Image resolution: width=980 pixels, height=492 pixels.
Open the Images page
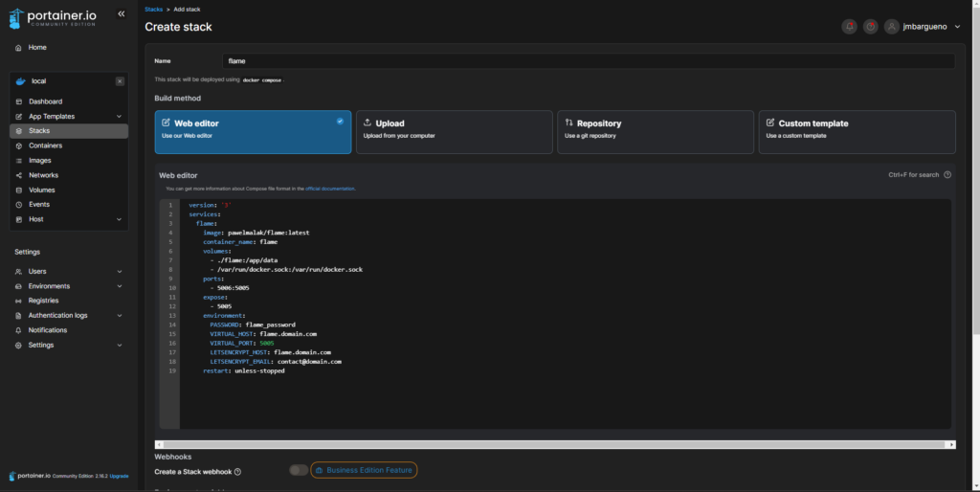pyautogui.click(x=39, y=161)
